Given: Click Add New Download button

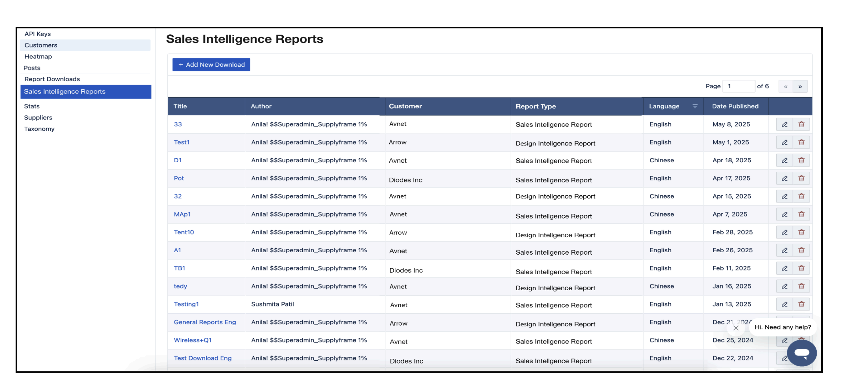Looking at the screenshot, I should point(211,65).
